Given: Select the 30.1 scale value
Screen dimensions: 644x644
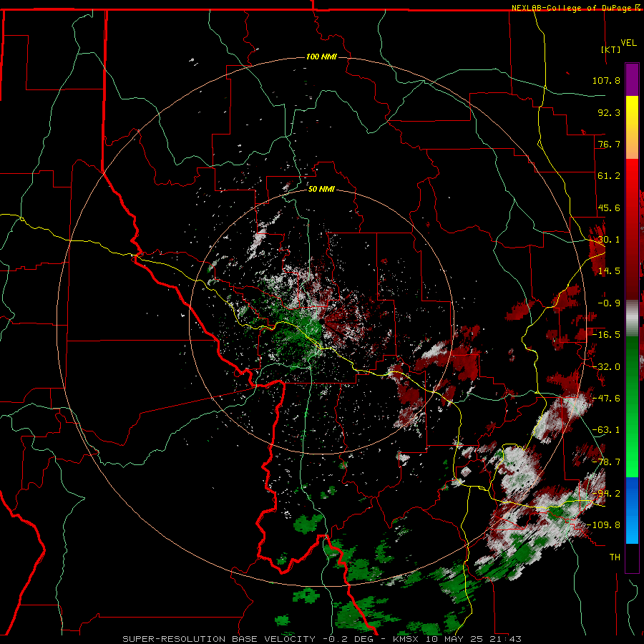Looking at the screenshot, I should 609,240.
